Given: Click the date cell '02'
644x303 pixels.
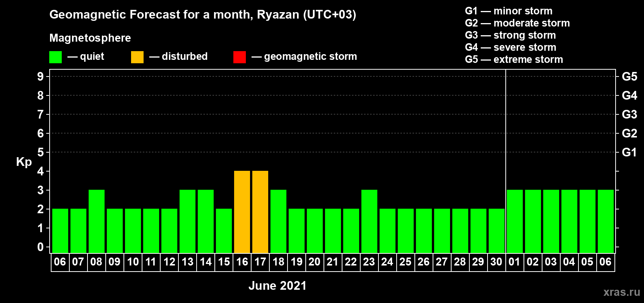Looking at the screenshot, I should [533, 262].
